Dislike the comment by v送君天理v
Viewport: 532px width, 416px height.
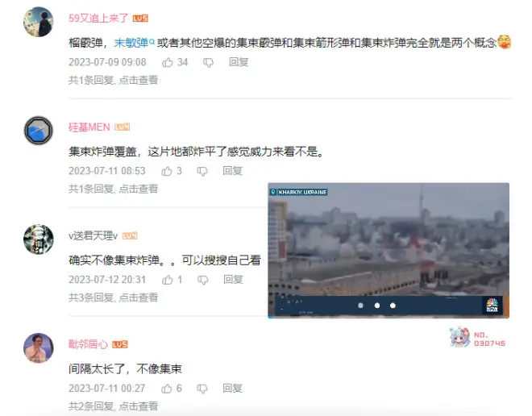tap(203, 280)
